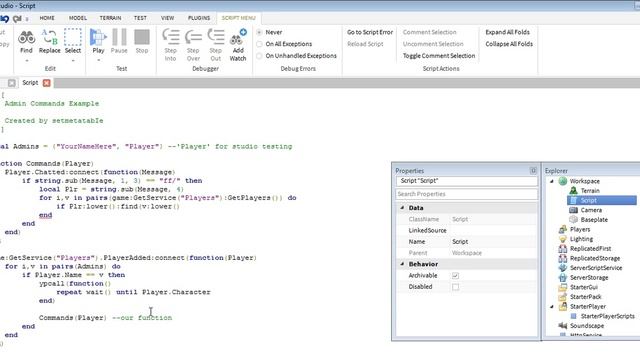Click Uncomment Selection

[433, 44]
